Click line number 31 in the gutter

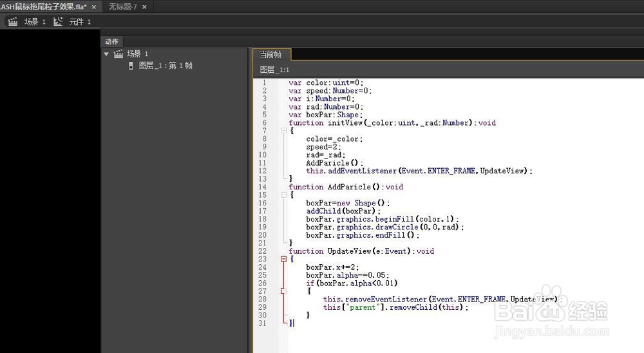coord(263,323)
